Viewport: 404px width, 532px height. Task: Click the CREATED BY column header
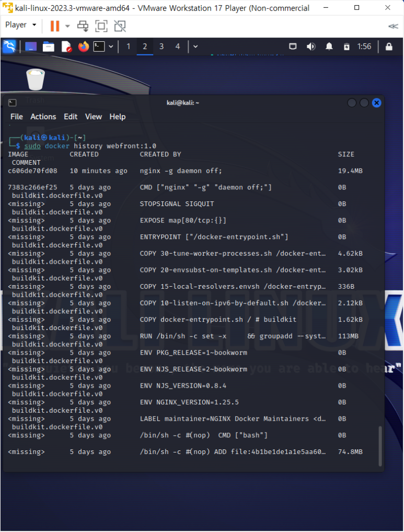click(160, 154)
